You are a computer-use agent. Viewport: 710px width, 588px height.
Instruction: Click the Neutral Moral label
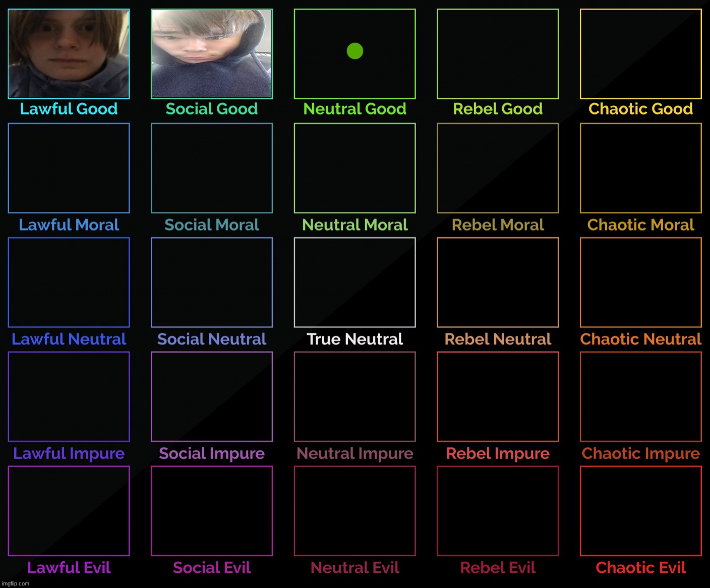355,225
